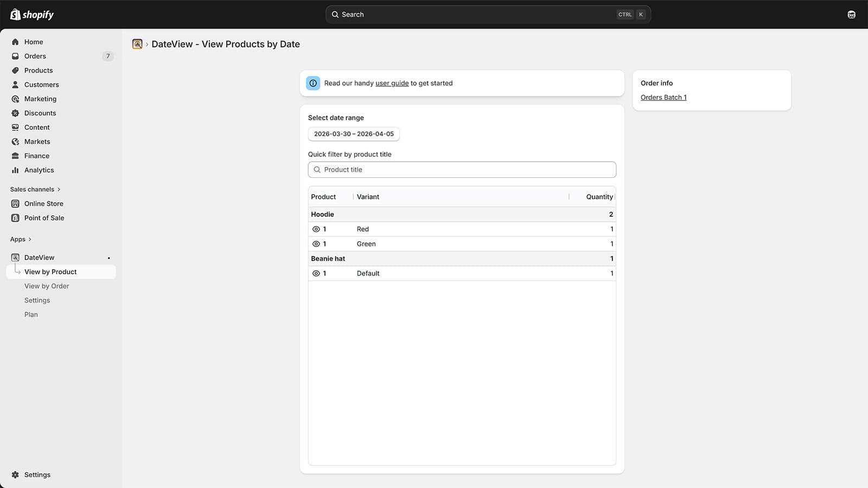Click the blue info icon in banner
868x488 pixels.
[x=313, y=83]
